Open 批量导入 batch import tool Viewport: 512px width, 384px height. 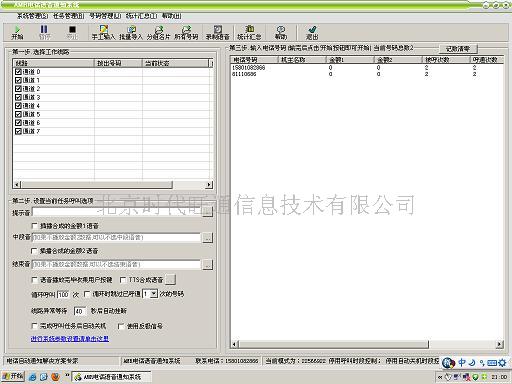(131, 32)
